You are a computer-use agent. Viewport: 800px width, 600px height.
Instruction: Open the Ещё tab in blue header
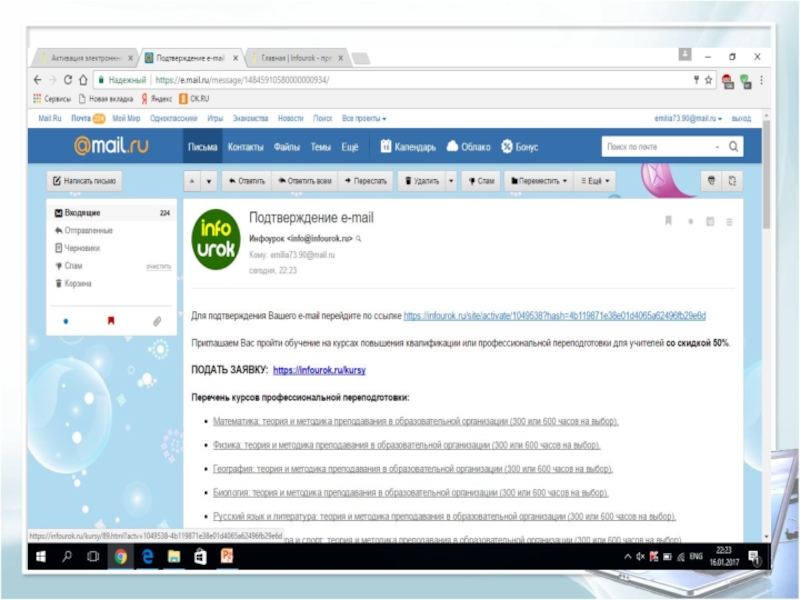tap(350, 147)
